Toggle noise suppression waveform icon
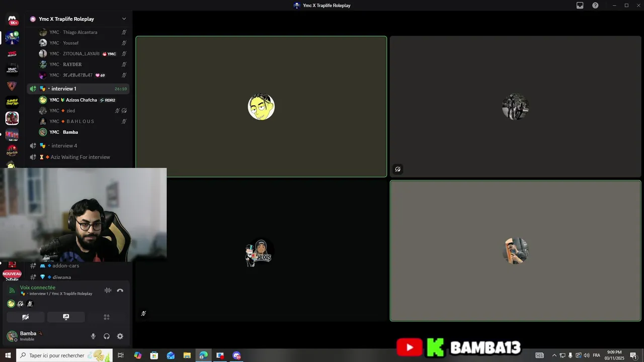 (x=108, y=290)
